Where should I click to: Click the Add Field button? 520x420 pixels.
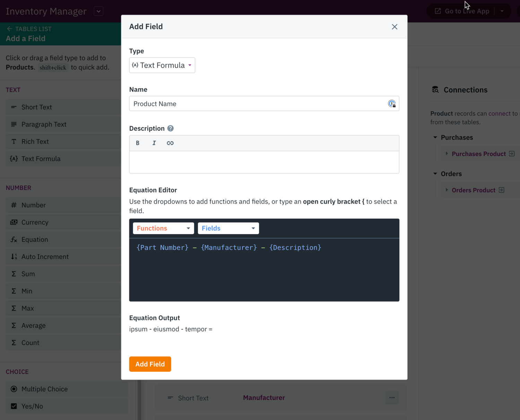150,364
